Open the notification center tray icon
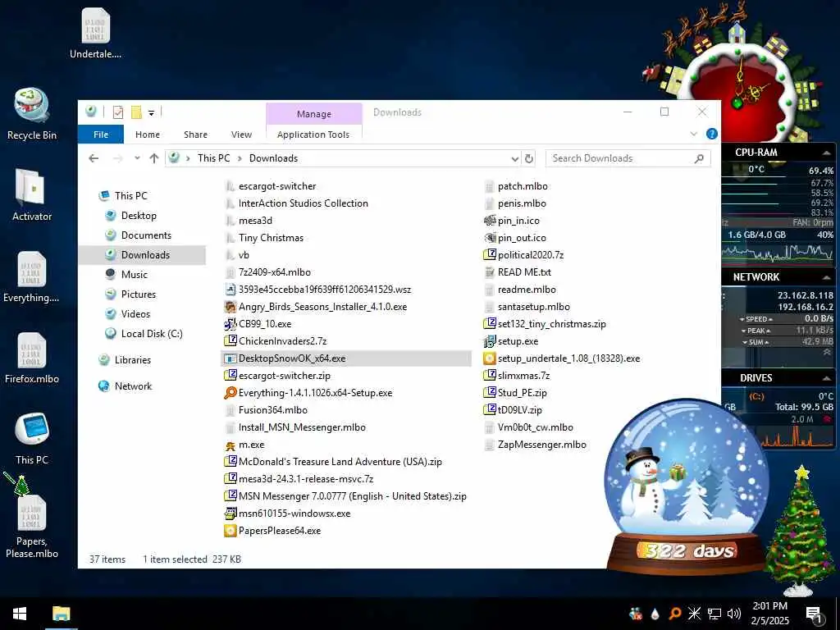Viewport: 840px width, 630px height. tap(815, 614)
